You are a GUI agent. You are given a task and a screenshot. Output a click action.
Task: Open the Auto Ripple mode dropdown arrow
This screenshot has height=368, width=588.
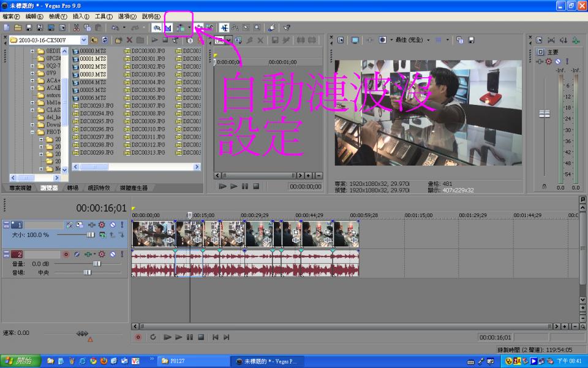click(x=189, y=28)
